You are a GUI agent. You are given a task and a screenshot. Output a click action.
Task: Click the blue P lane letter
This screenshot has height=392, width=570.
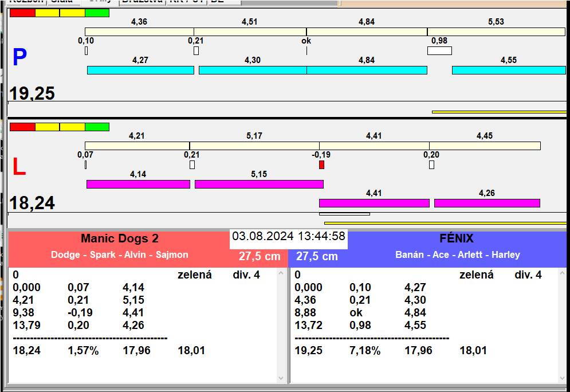[19, 57]
